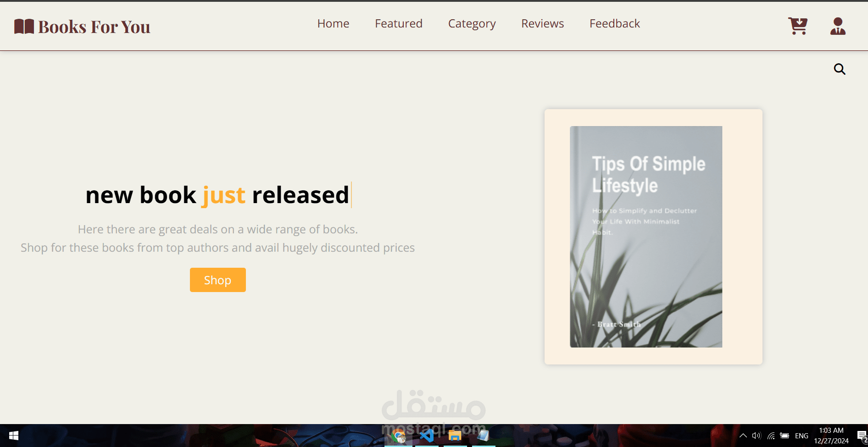The width and height of the screenshot is (868, 447).
Task: Select the Tips Of Simple Lifestyle book cover
Action: pos(646,237)
